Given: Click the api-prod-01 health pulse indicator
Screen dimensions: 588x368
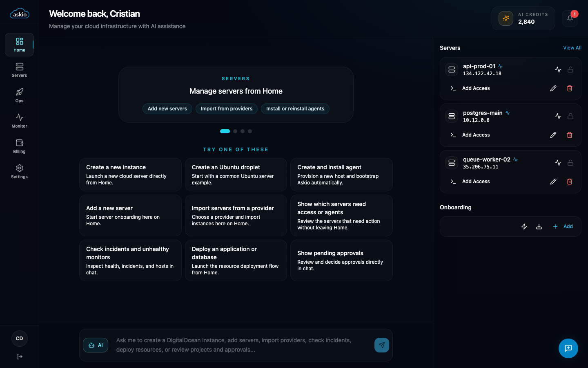Looking at the screenshot, I should coord(500,66).
